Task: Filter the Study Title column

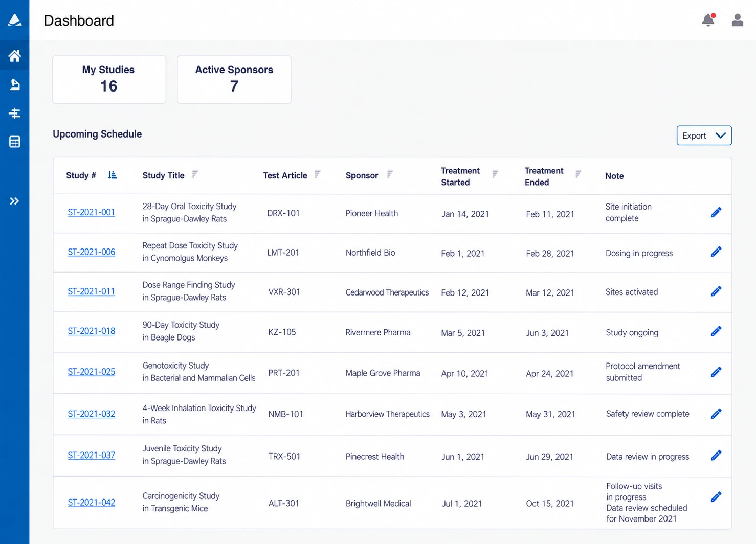Action: pos(195,174)
